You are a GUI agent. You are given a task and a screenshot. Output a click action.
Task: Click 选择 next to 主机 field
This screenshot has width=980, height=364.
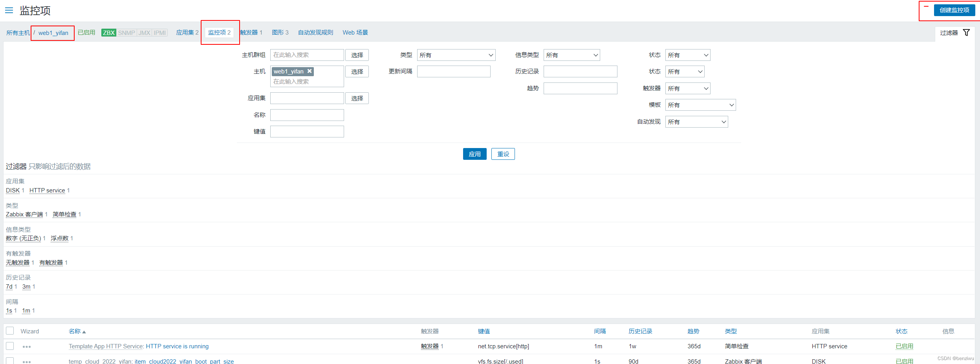tap(357, 71)
